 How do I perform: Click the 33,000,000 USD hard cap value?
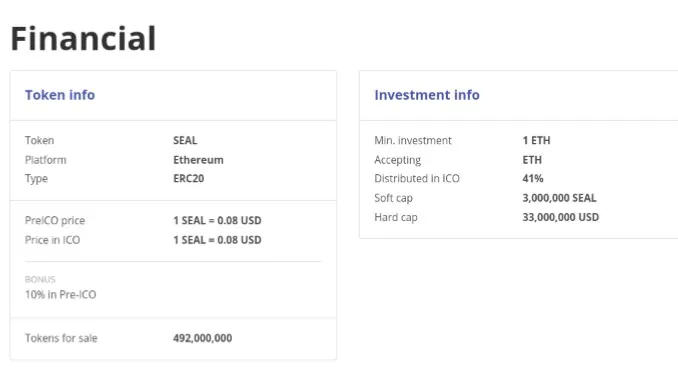(x=561, y=217)
